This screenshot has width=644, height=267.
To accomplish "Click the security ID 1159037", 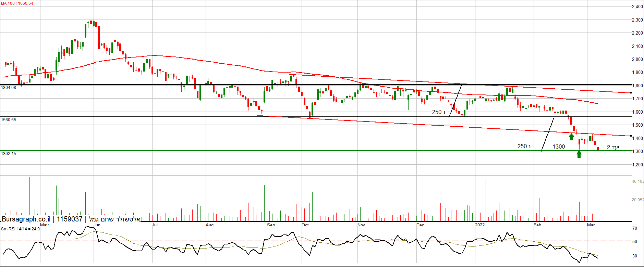I will pos(70,219).
